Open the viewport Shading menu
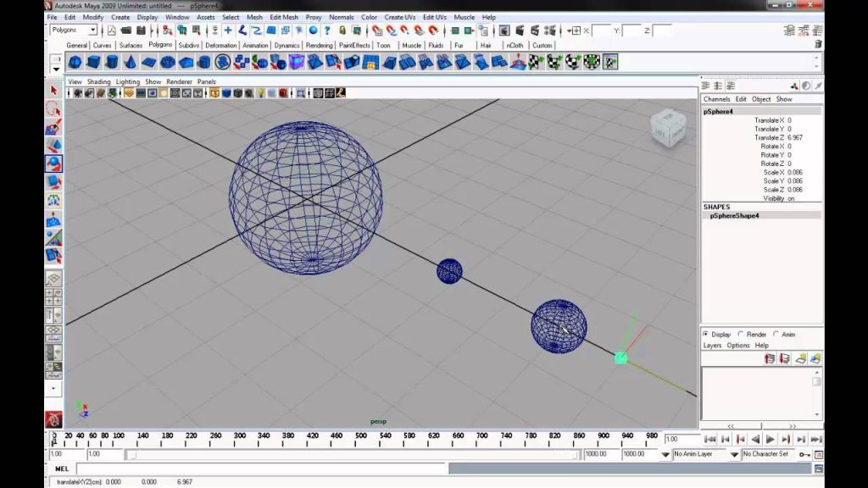Image resolution: width=868 pixels, height=488 pixels. tap(98, 81)
